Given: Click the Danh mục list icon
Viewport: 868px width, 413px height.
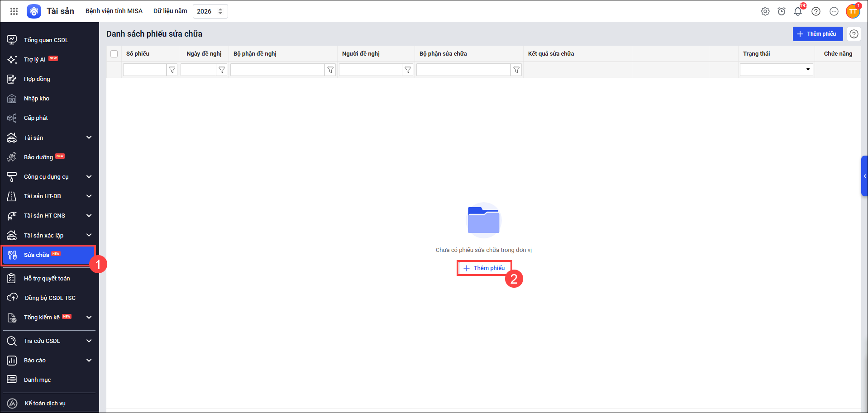Looking at the screenshot, I should pyautogui.click(x=12, y=380).
